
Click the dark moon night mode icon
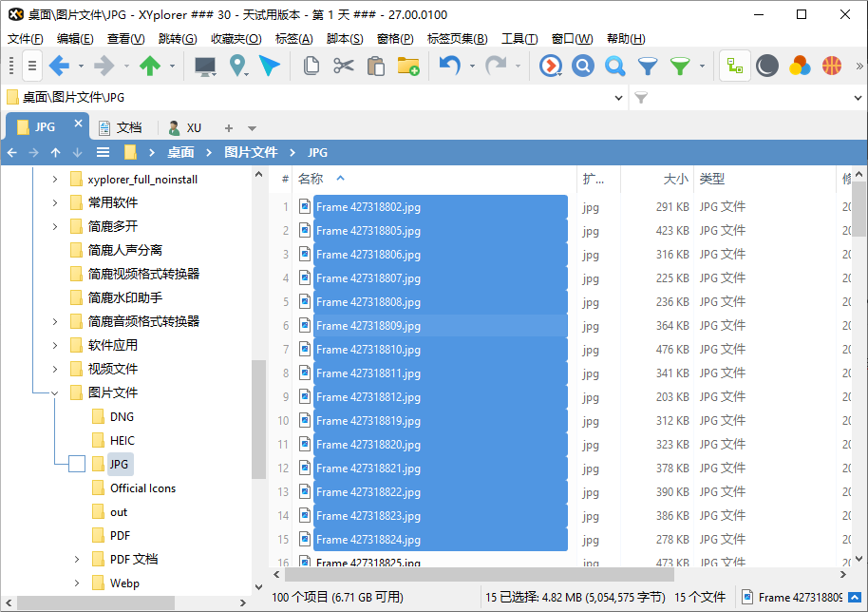tap(767, 66)
